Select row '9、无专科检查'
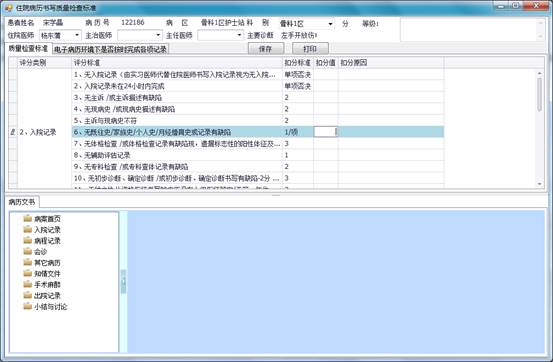This screenshot has height=362, width=553. coord(177,167)
